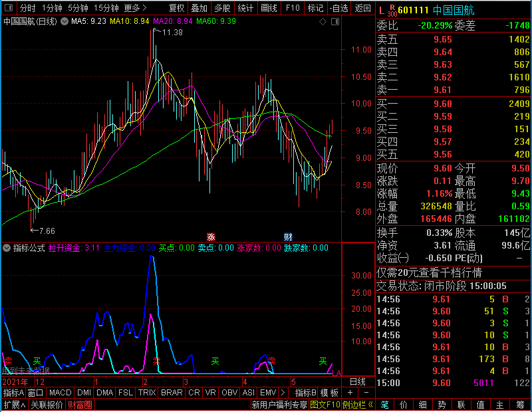Click the 仅需20元查看千档行情 promo link
The height and width of the screenshot is (412, 532).
pyautogui.click(x=429, y=272)
